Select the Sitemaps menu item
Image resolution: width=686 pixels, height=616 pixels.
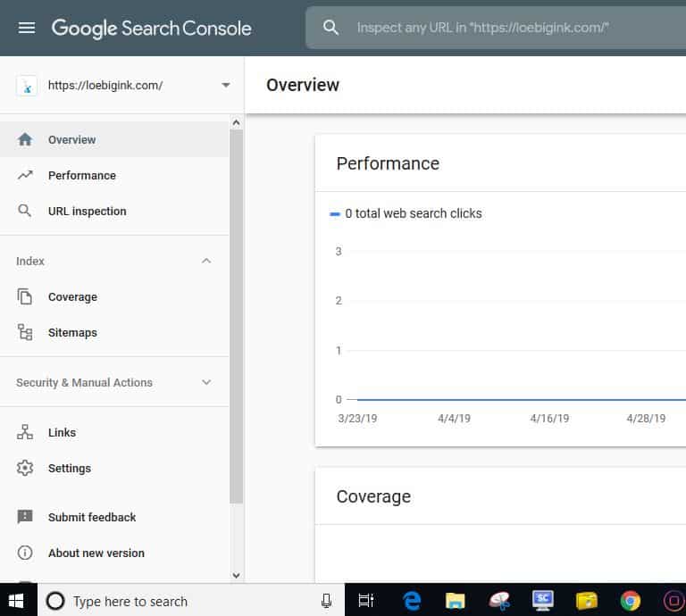point(72,333)
